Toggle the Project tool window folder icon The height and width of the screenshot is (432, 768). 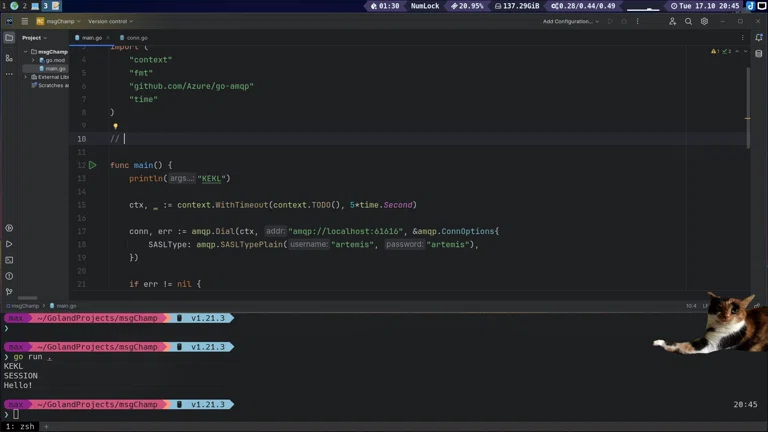(x=9, y=38)
